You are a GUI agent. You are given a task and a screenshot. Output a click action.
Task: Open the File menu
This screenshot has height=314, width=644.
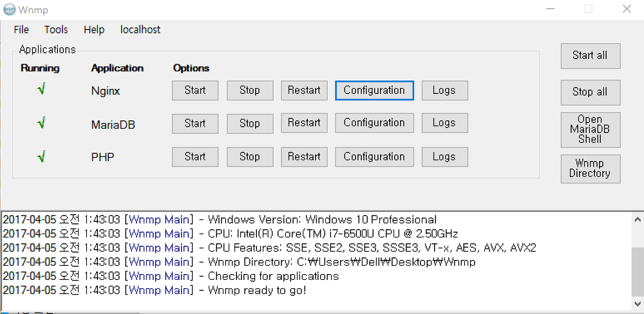click(x=21, y=30)
